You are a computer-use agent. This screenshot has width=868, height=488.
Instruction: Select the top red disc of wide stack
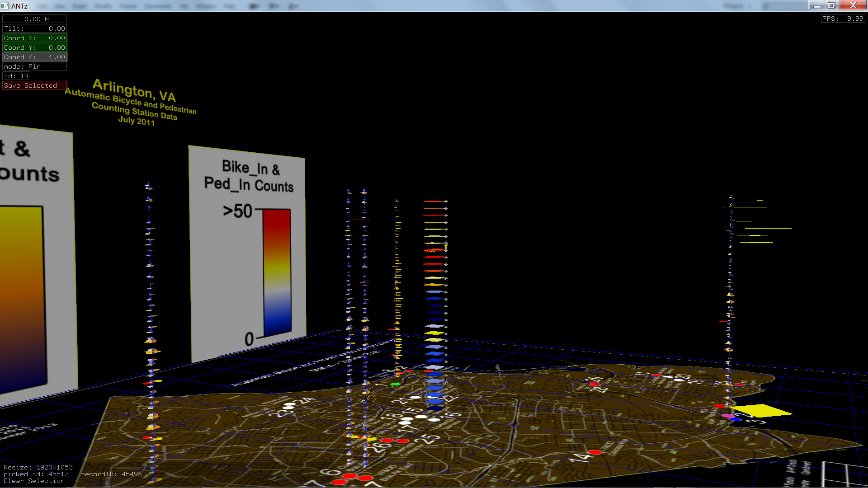[x=435, y=201]
